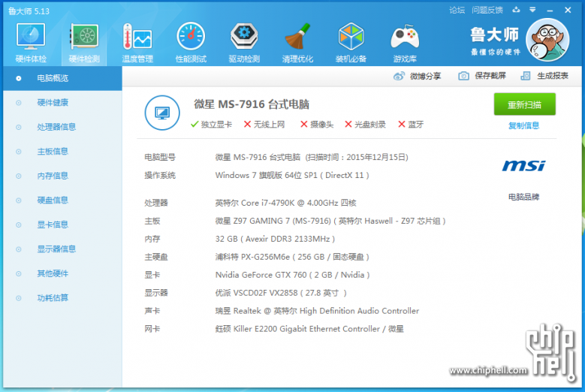The width and height of the screenshot is (585, 392).
Task: Open 显示器信息 sidebar entry
Action: click(x=62, y=249)
